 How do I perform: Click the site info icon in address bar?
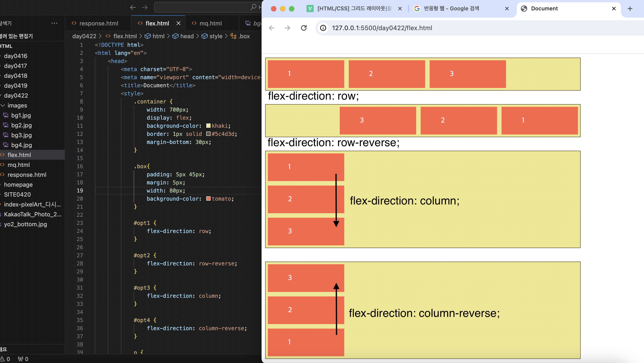[323, 28]
